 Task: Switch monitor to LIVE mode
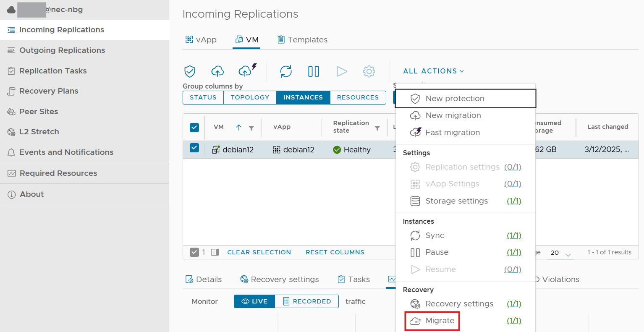(x=254, y=301)
